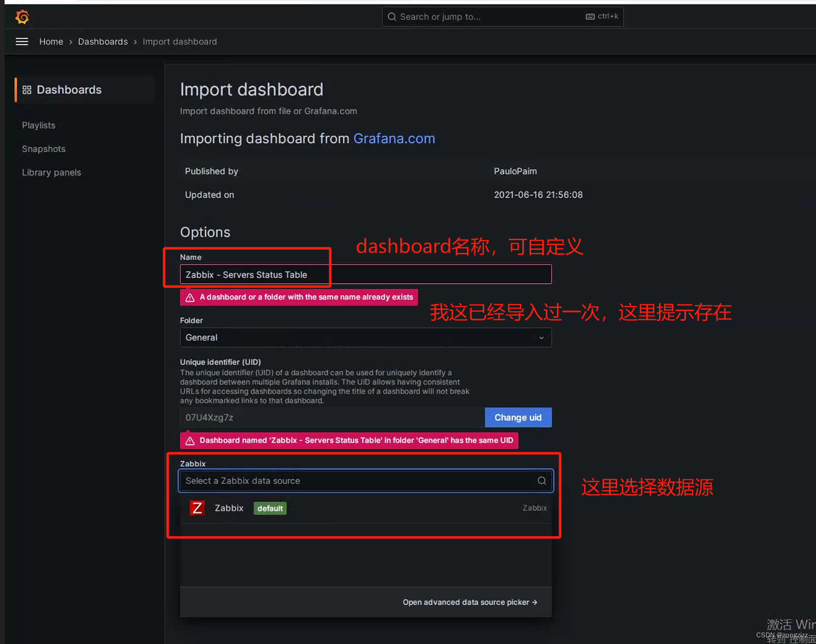Open the Grafana.com link
Viewport: 816px width, 644px height.
pos(394,139)
